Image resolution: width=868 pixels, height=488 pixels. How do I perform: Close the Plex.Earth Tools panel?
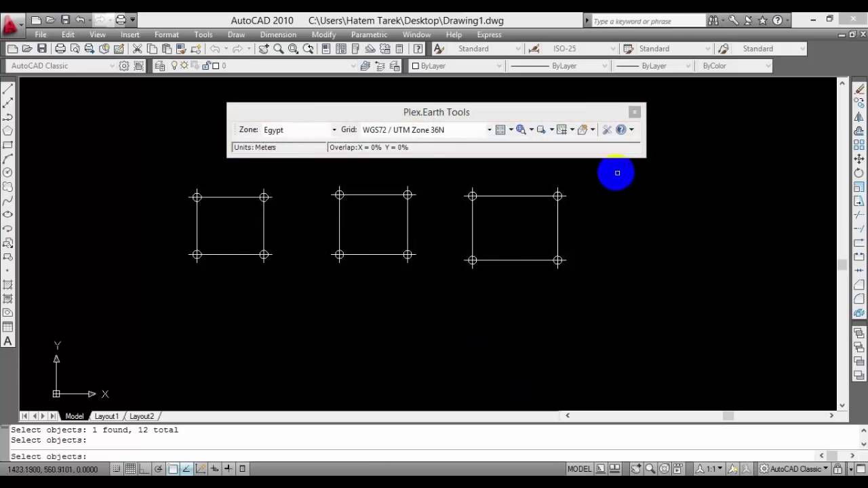[635, 113]
